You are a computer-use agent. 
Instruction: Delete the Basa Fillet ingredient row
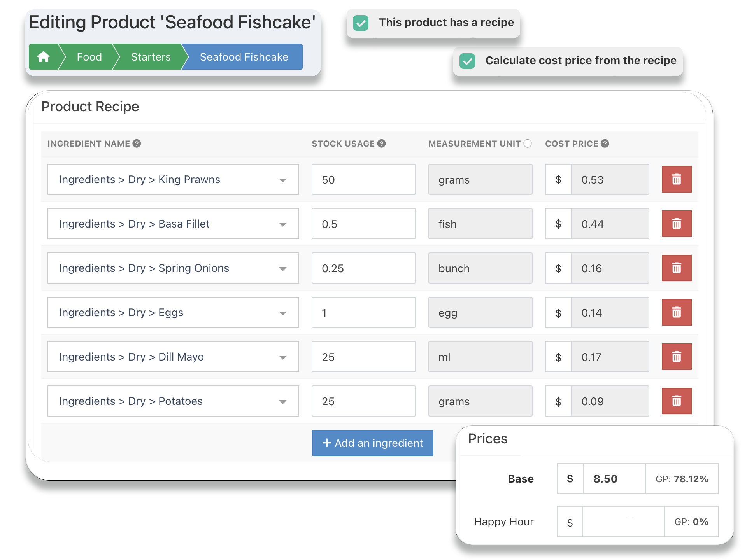coord(676,224)
